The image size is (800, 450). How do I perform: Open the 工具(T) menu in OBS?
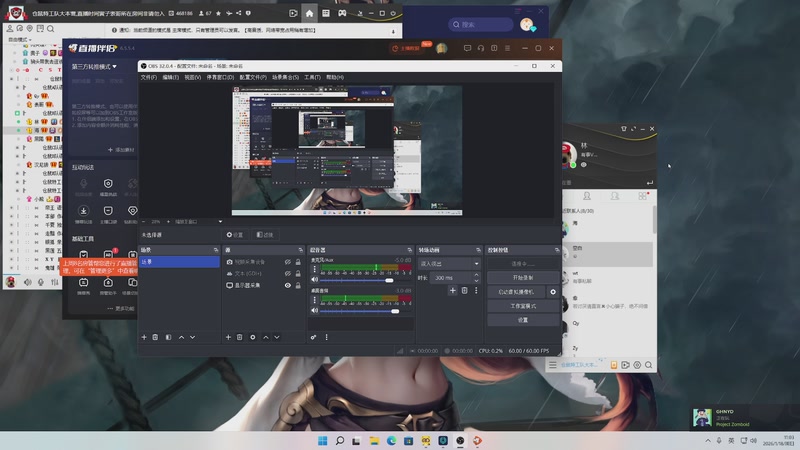pos(312,77)
